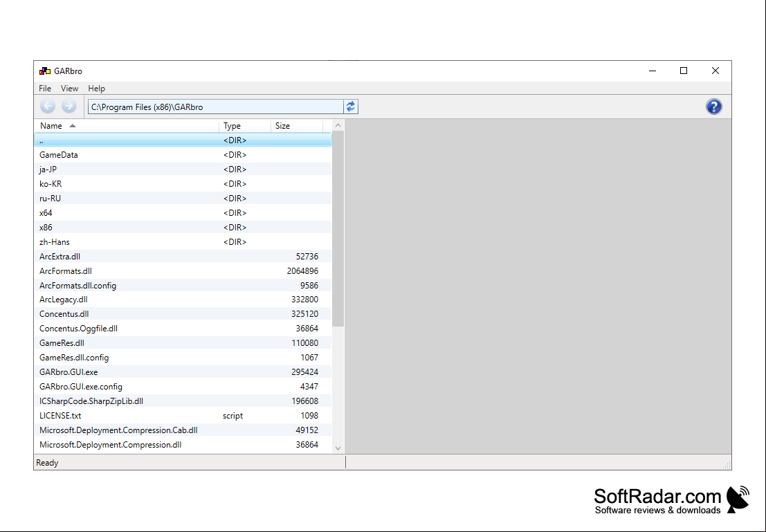Click the GARbro app icon in title bar
Viewport: 766px width, 532px height.
click(45, 71)
